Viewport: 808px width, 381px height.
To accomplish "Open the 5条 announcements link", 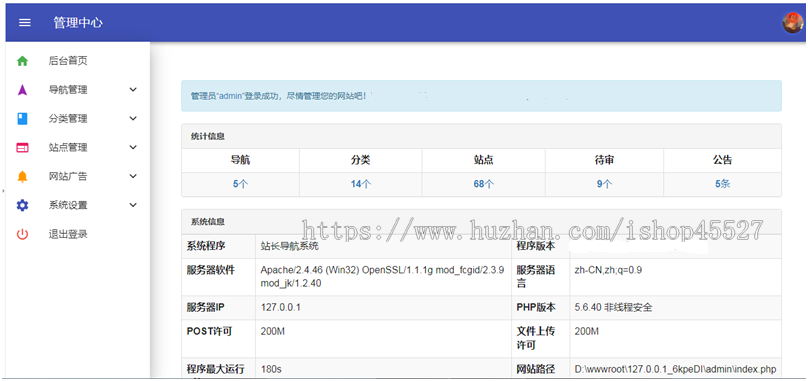I will coord(722,184).
